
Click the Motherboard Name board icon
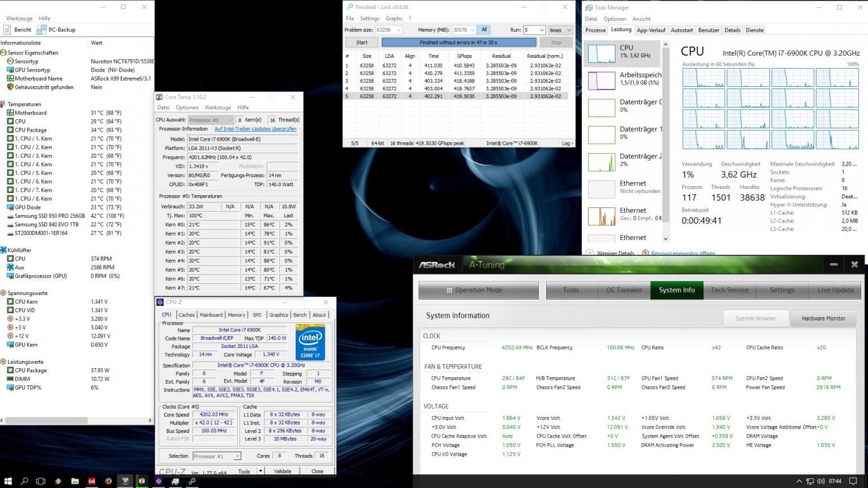click(10, 78)
